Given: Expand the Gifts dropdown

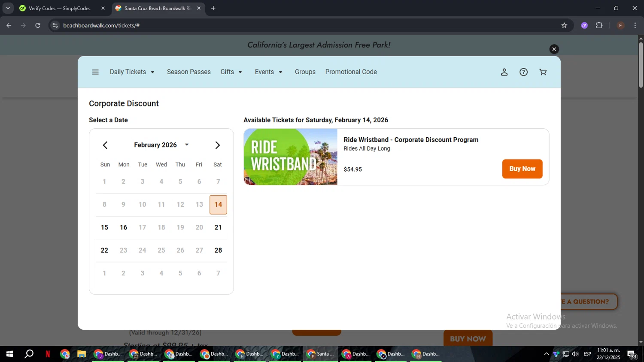Looking at the screenshot, I should coord(231,72).
